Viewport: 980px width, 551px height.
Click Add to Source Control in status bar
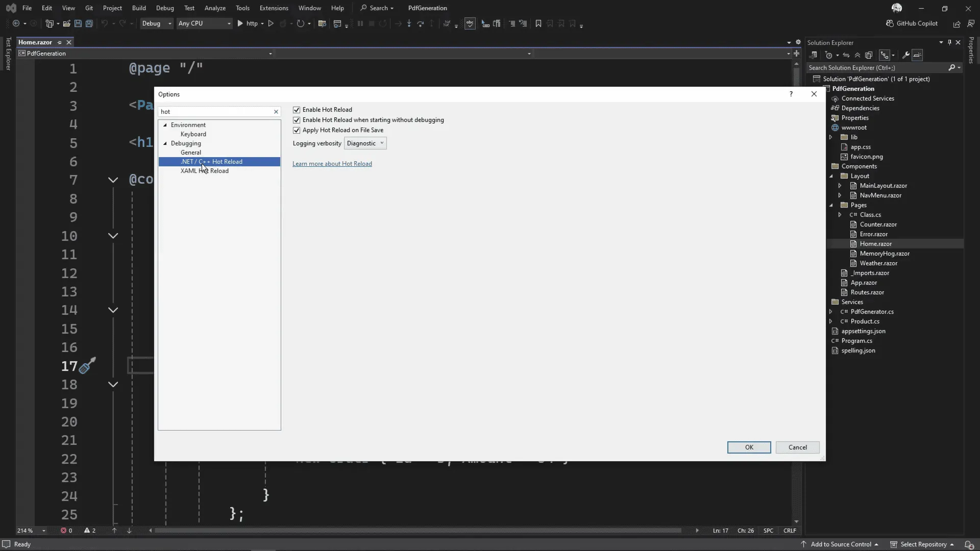(840, 544)
